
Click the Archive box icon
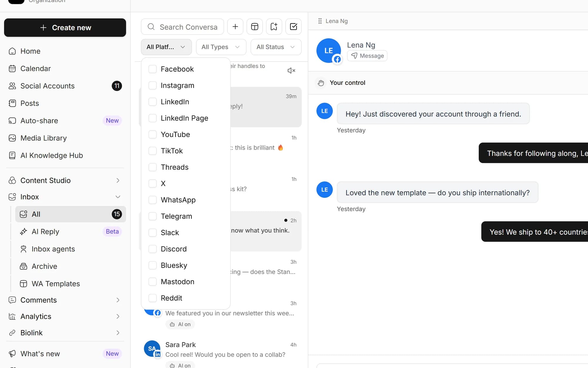(24, 266)
